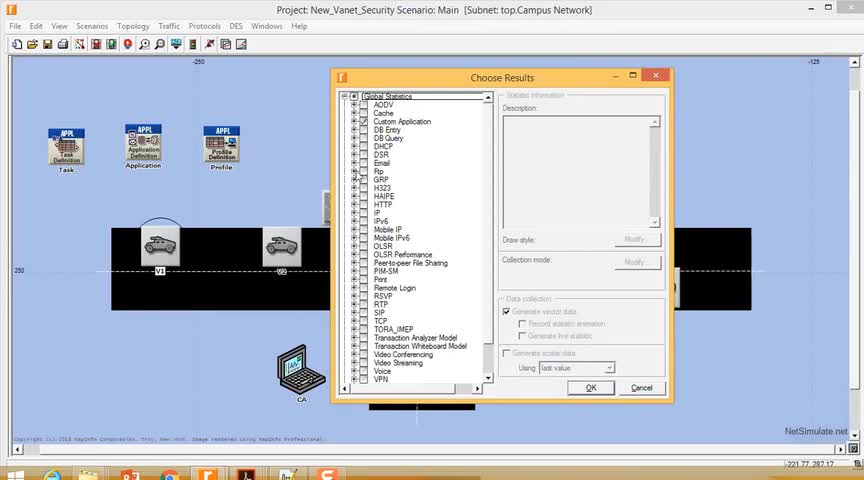The image size is (864, 480).
Task: Select vehicle node V1 on road
Action: click(x=160, y=246)
